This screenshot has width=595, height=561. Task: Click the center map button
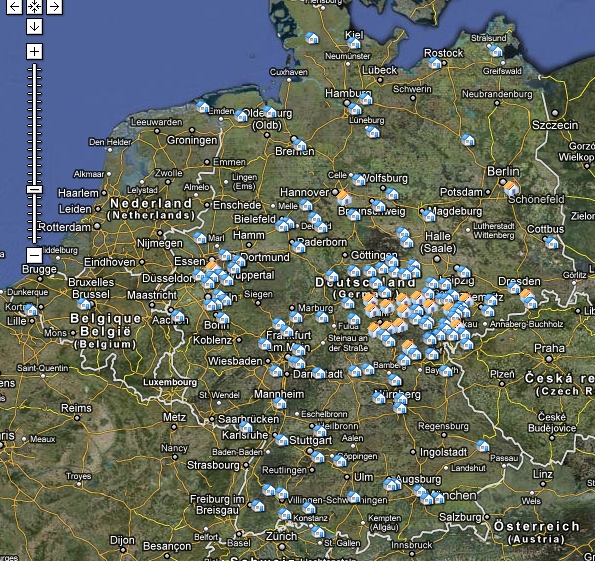click(35, 6)
